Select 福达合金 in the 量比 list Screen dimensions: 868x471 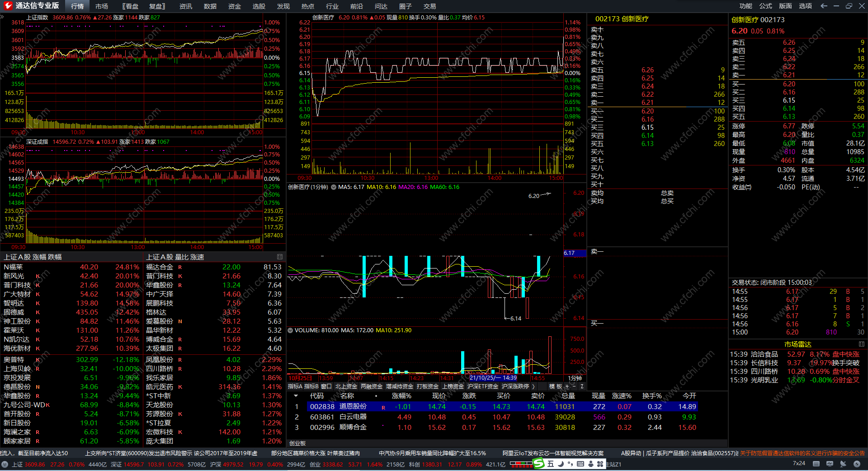click(x=214, y=267)
